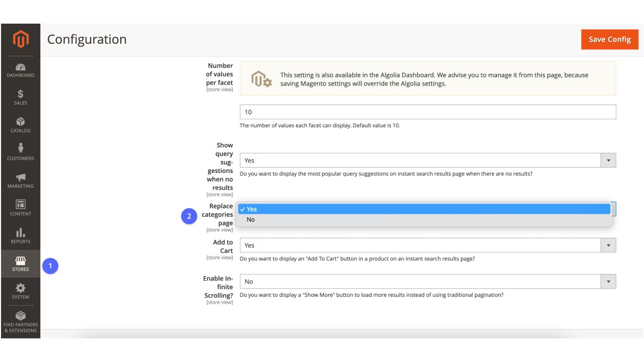The height and width of the screenshot is (362, 644).
Task: Click the 'Show More' button help description
Action: point(371,295)
